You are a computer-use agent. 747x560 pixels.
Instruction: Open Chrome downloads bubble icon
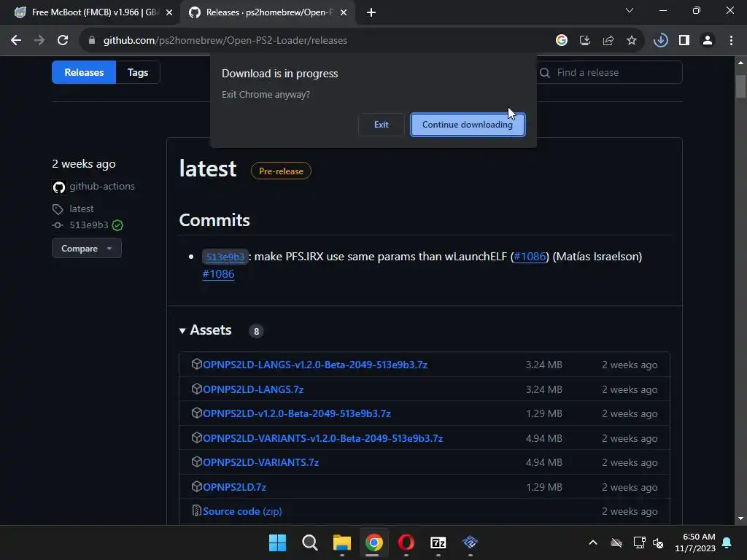click(661, 41)
